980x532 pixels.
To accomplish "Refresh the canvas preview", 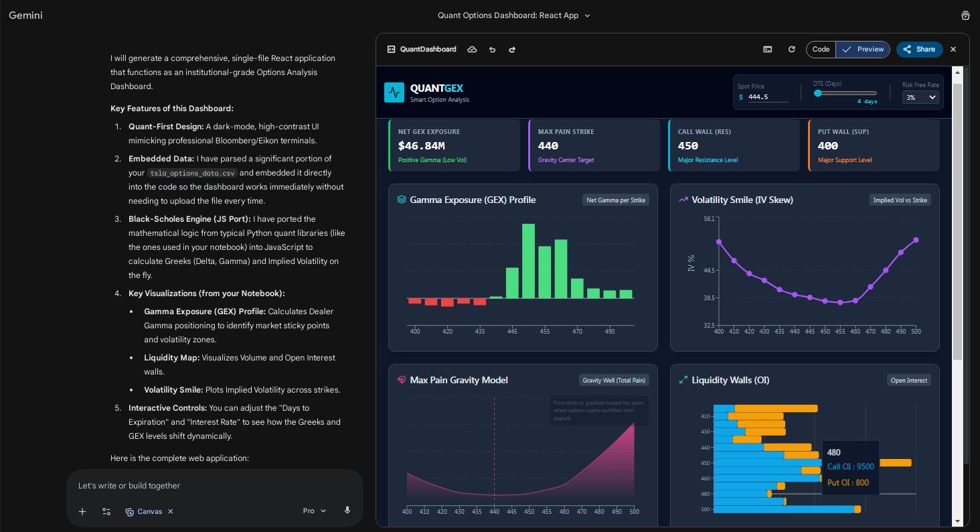I will click(x=791, y=49).
